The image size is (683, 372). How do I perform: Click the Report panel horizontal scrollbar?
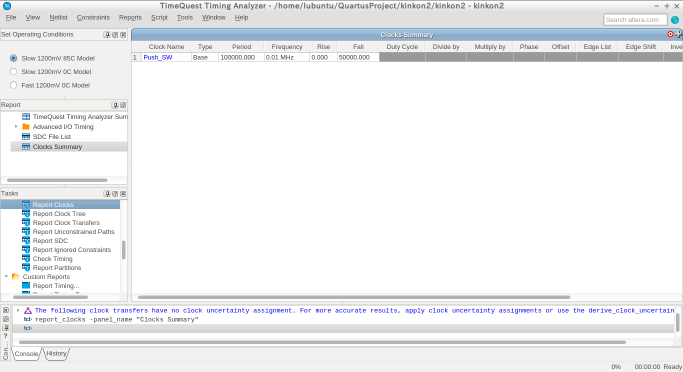coord(57,180)
